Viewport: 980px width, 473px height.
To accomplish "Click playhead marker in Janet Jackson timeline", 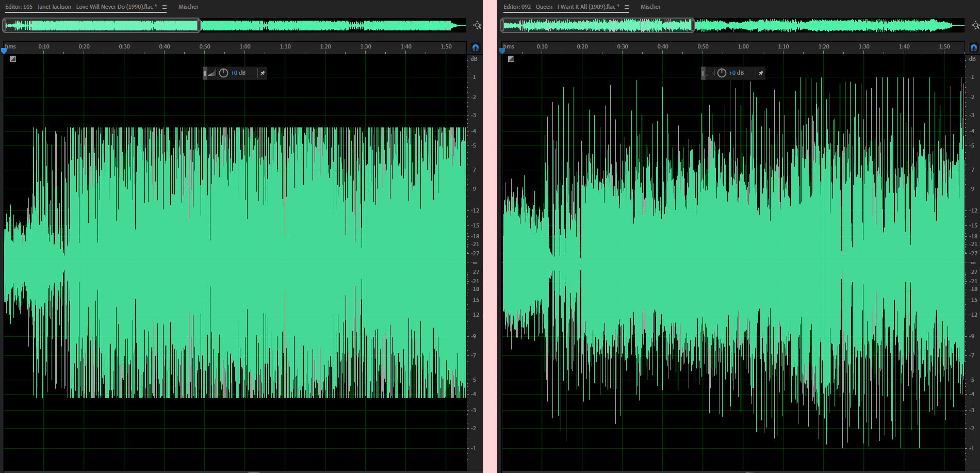I will tap(4, 51).
